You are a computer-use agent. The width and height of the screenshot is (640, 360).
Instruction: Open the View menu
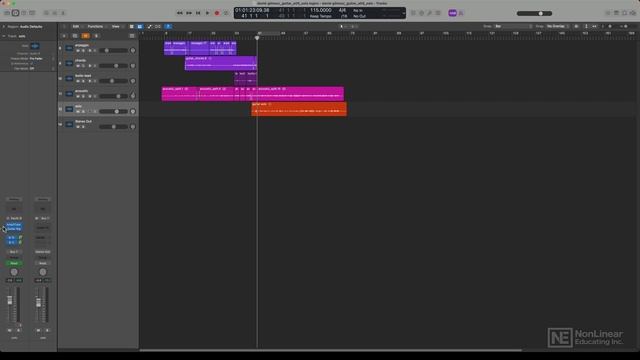[x=116, y=27]
